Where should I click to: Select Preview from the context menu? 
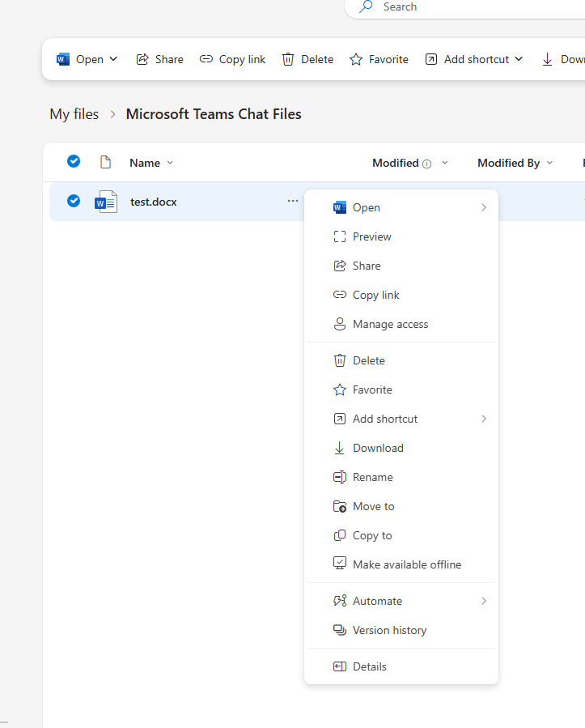[x=371, y=236]
